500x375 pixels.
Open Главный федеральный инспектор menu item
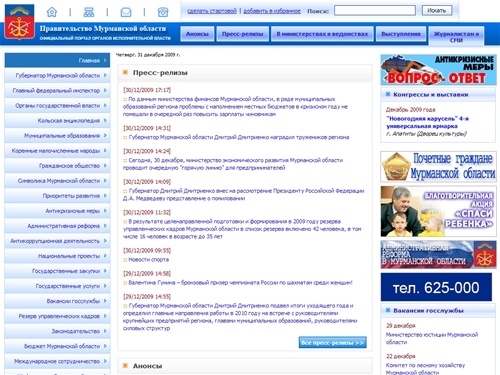click(57, 90)
